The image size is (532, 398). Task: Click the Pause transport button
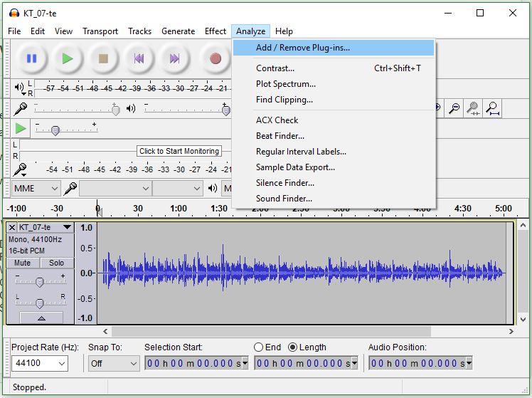click(31, 59)
